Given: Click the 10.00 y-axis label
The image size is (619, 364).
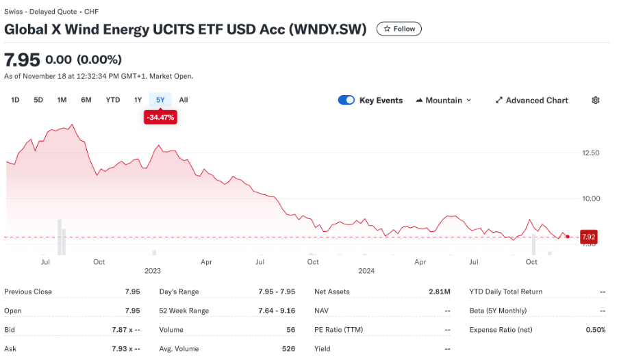Looking at the screenshot, I should click(591, 198).
